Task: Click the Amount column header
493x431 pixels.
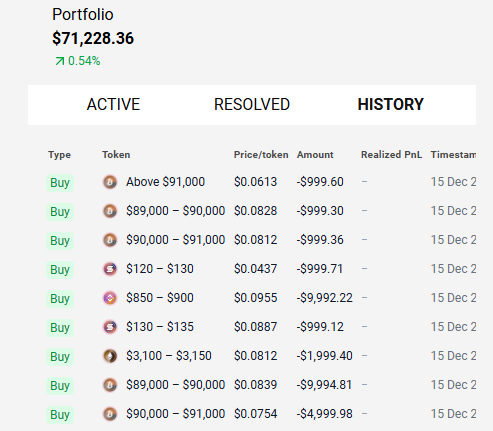Action: tap(315, 155)
